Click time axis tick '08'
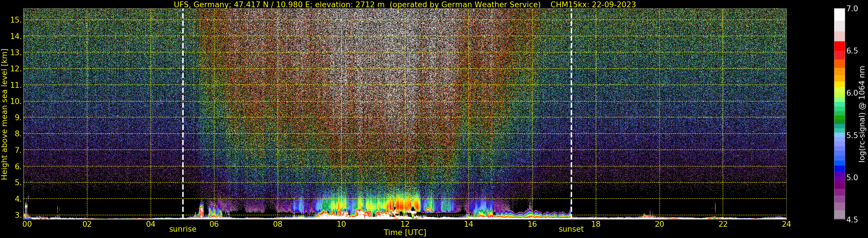Viewport: 868px width, 238px height. [278, 224]
